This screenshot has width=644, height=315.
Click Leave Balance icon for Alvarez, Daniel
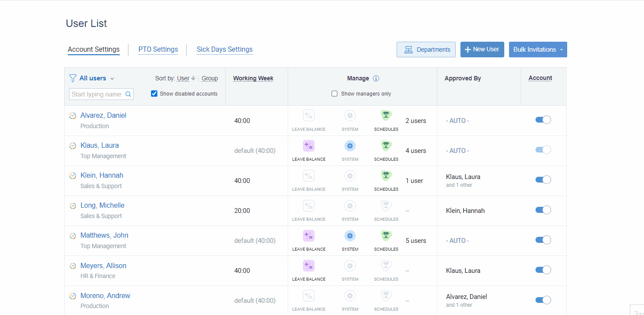click(x=309, y=116)
